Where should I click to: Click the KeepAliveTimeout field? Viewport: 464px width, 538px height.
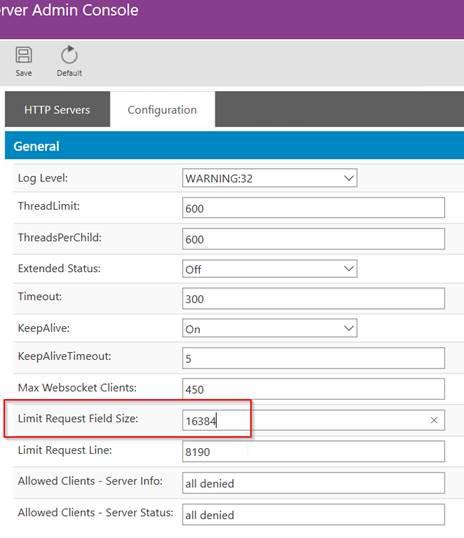(313, 358)
